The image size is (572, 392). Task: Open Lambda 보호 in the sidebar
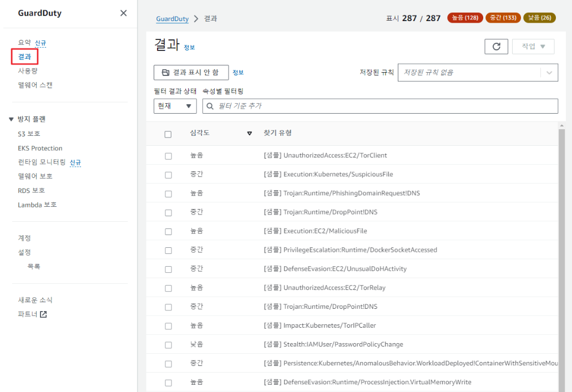37,205
